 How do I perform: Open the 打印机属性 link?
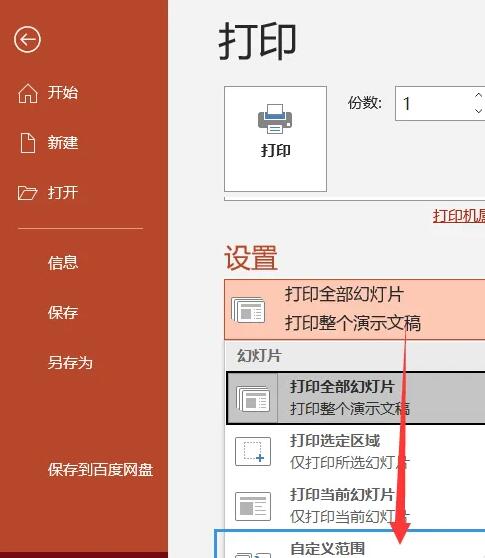459,216
